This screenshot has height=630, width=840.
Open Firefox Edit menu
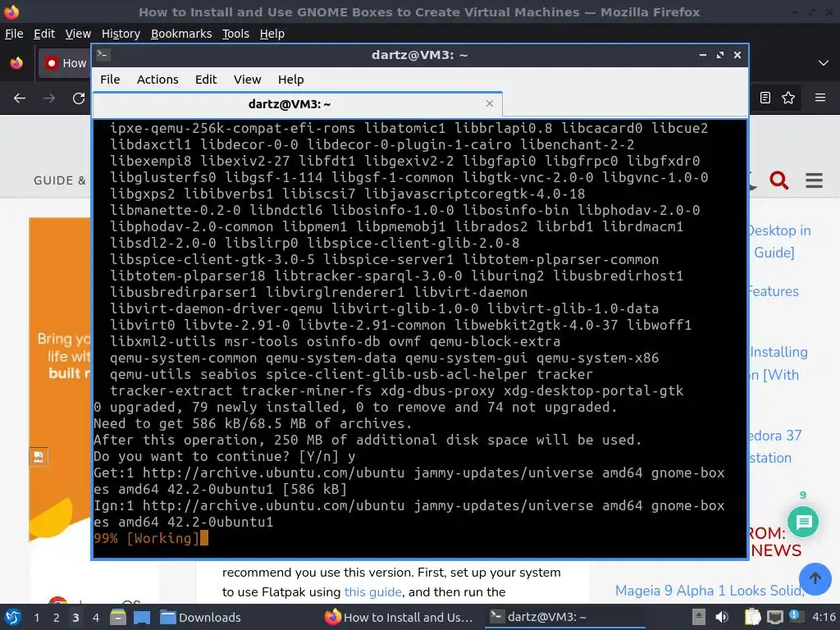pos(44,34)
